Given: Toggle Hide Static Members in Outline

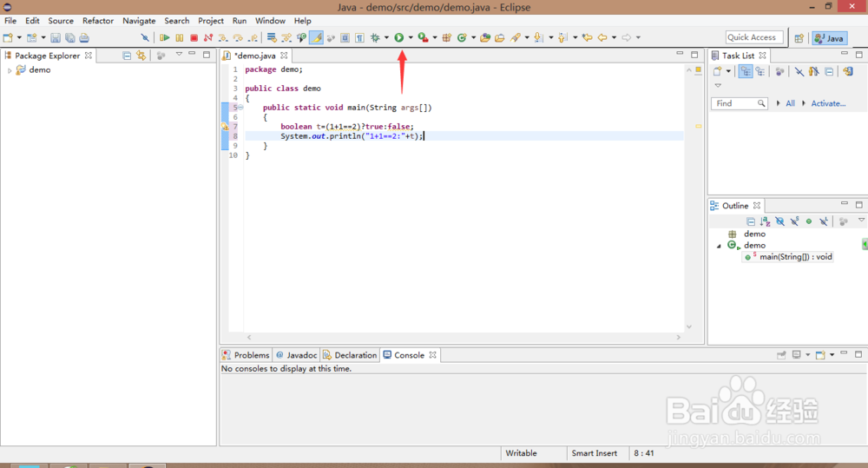Looking at the screenshot, I should pyautogui.click(x=794, y=221).
